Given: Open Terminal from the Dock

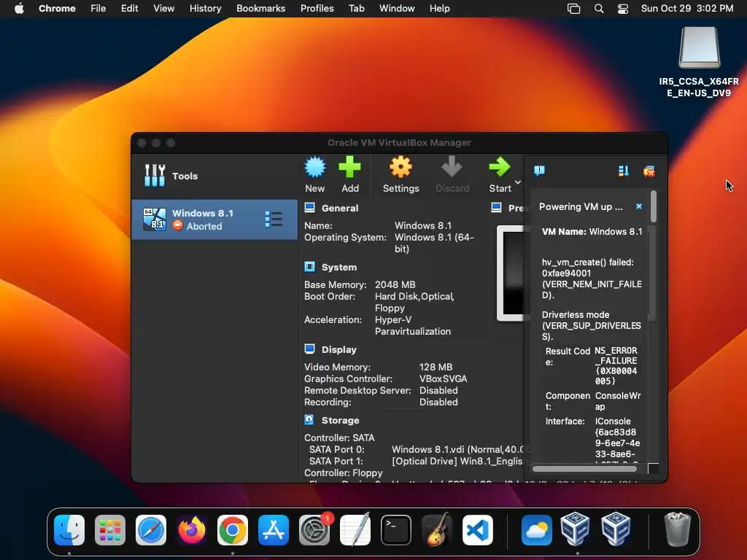Looking at the screenshot, I should [396, 530].
